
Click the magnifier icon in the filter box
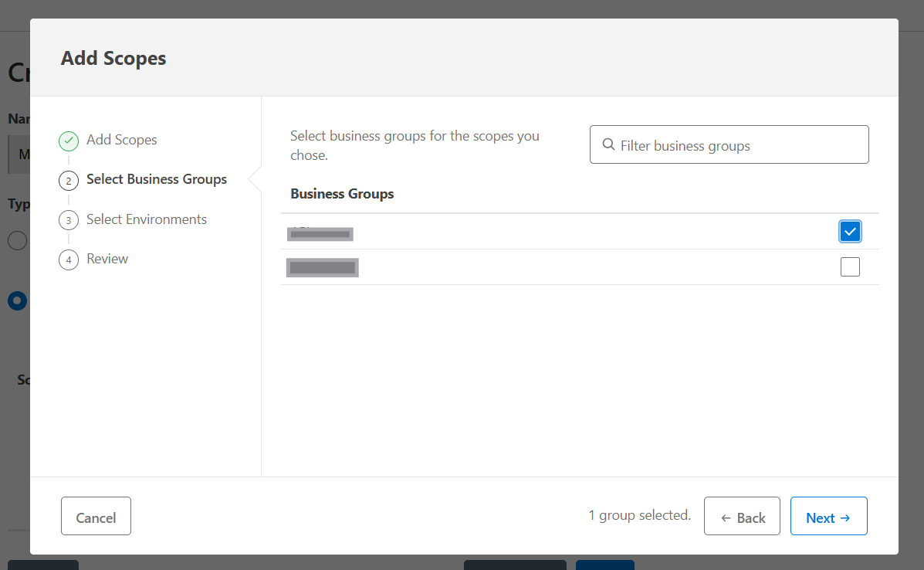608,145
